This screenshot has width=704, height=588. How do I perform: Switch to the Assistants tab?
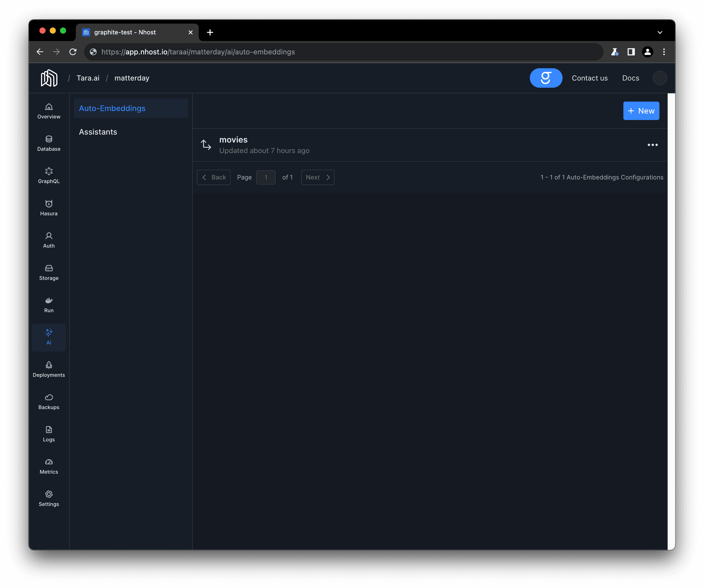pos(98,132)
